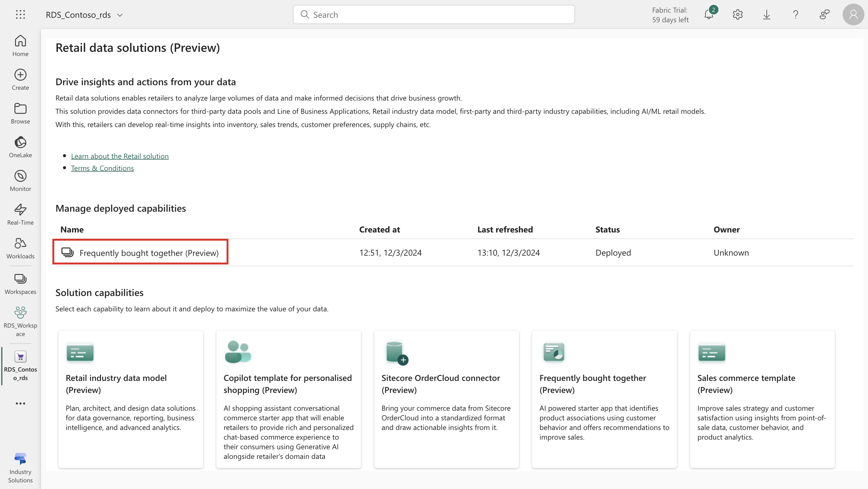Click the Created at column header
This screenshot has height=489, width=868.
click(x=379, y=229)
